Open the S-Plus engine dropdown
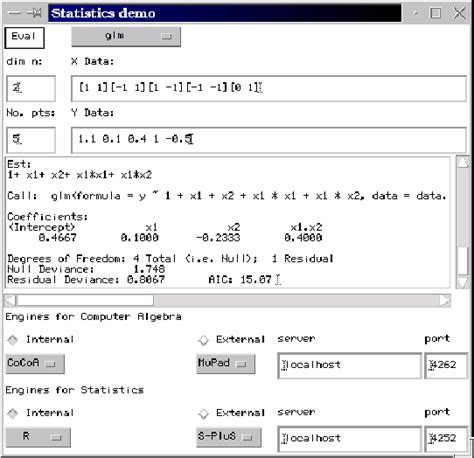The width and height of the screenshot is (474, 458). 229,437
